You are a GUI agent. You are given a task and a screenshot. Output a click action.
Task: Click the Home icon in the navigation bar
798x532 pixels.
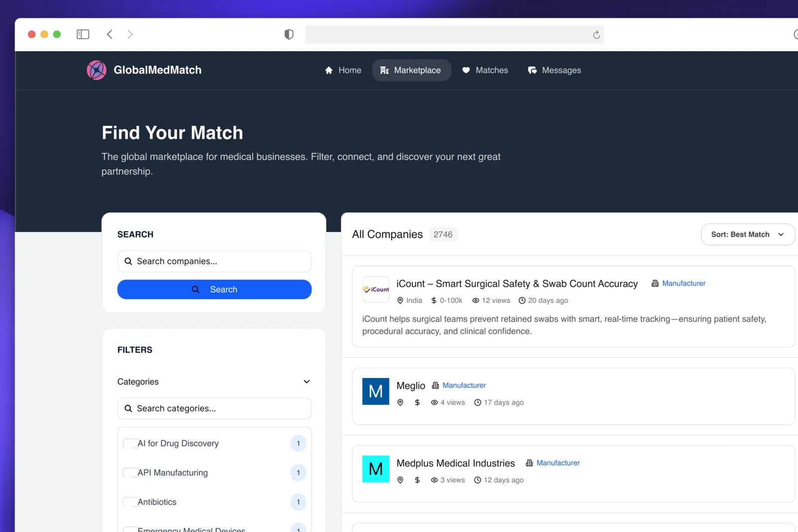[x=329, y=70]
